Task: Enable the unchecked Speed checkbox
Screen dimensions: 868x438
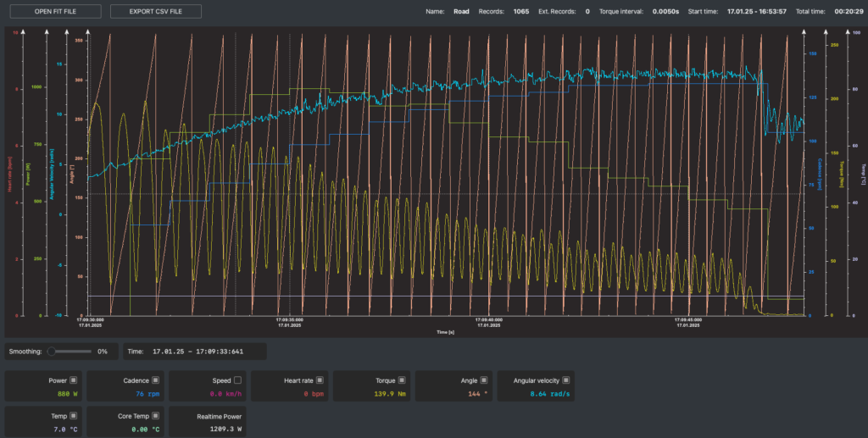Action: (x=237, y=380)
